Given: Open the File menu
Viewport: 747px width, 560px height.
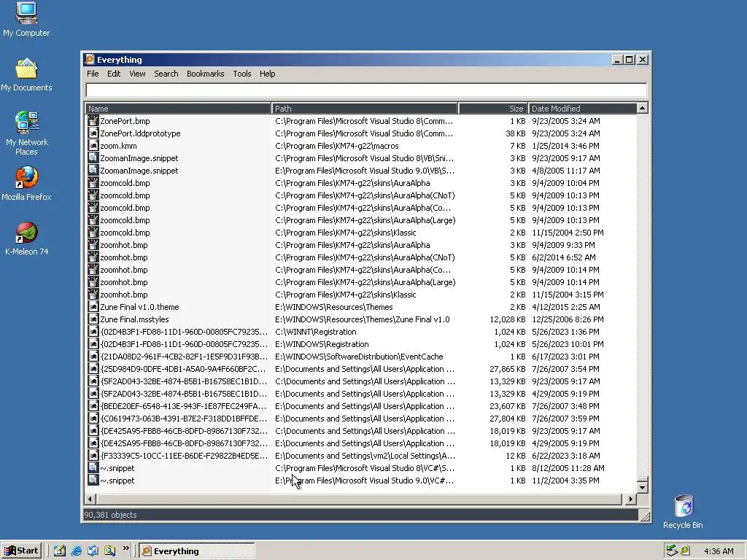Looking at the screenshot, I should pos(93,74).
